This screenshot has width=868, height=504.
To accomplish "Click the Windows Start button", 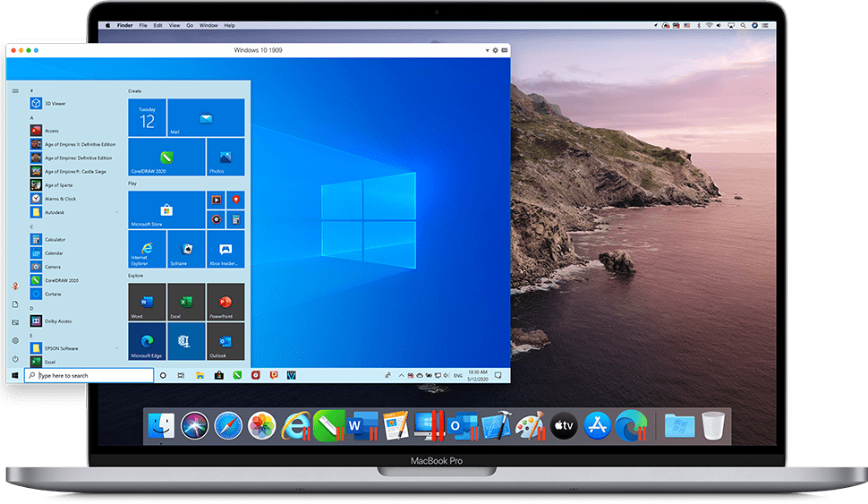I will pyautogui.click(x=15, y=375).
